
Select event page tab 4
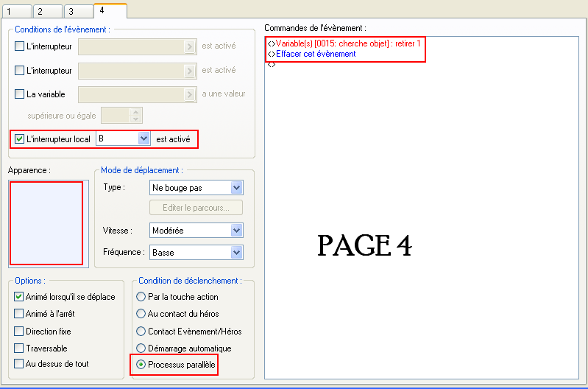(110, 10)
